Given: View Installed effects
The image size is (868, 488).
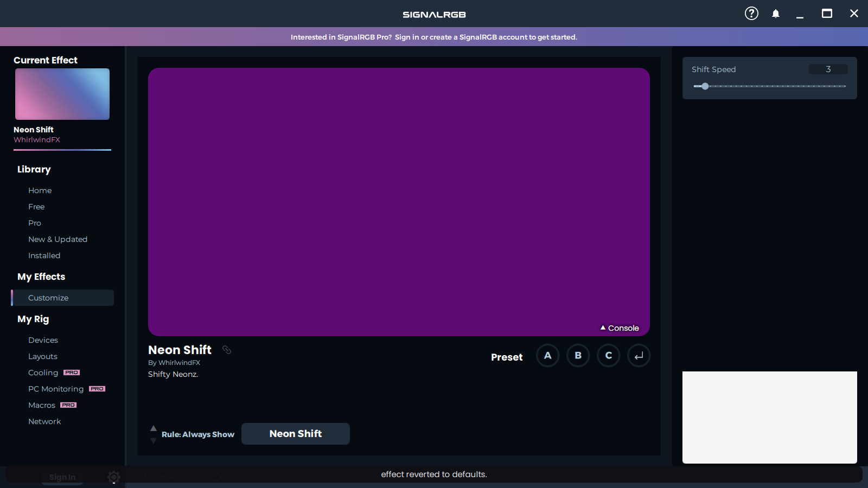Looking at the screenshot, I should 44,255.
